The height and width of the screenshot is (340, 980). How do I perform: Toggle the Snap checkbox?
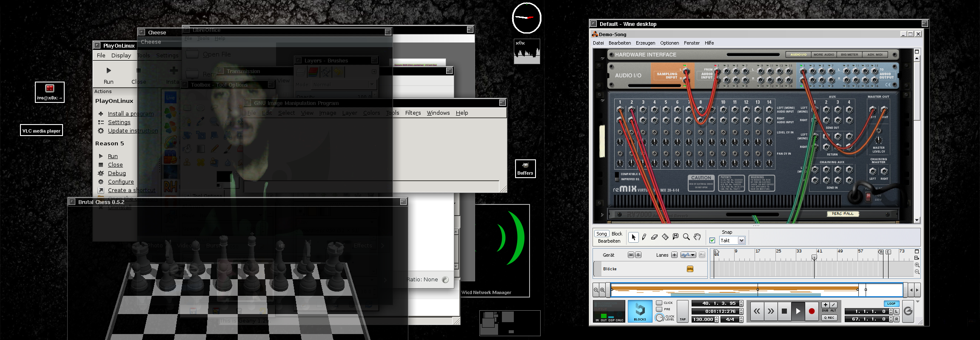point(712,241)
